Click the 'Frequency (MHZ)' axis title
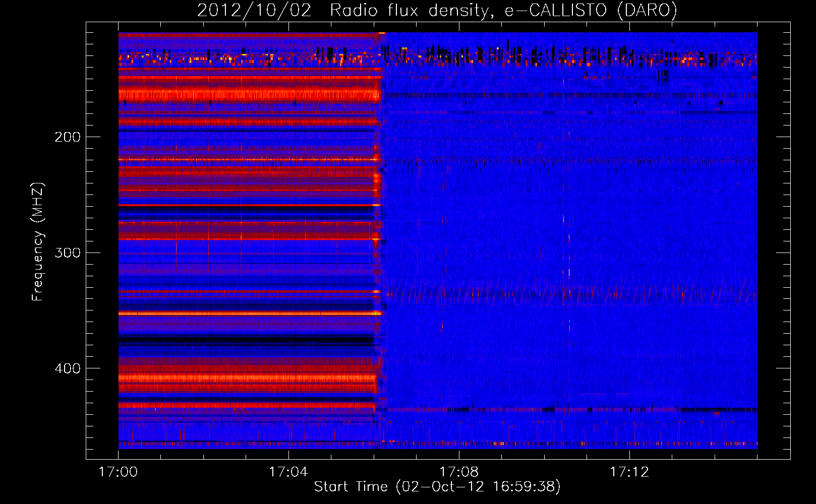816x504 pixels. click(38, 242)
